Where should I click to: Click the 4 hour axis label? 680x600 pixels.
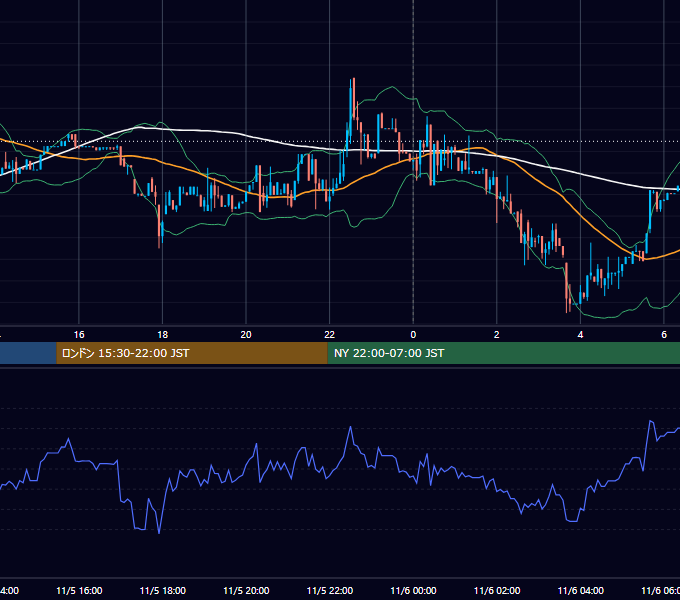click(x=580, y=335)
